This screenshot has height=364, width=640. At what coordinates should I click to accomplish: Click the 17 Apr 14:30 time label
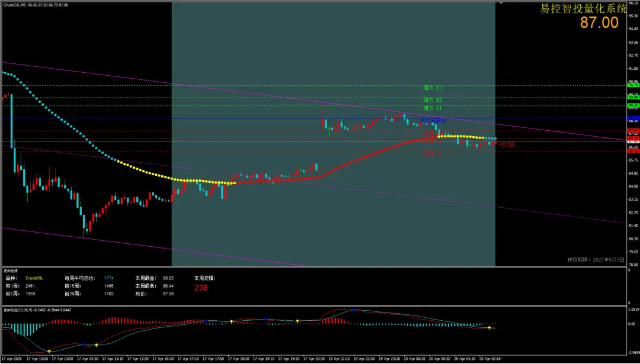pos(87,359)
